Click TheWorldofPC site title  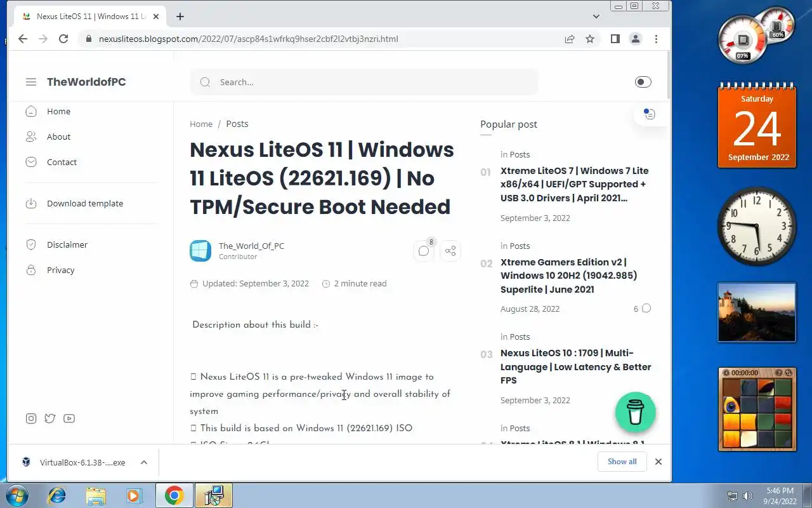(x=86, y=82)
